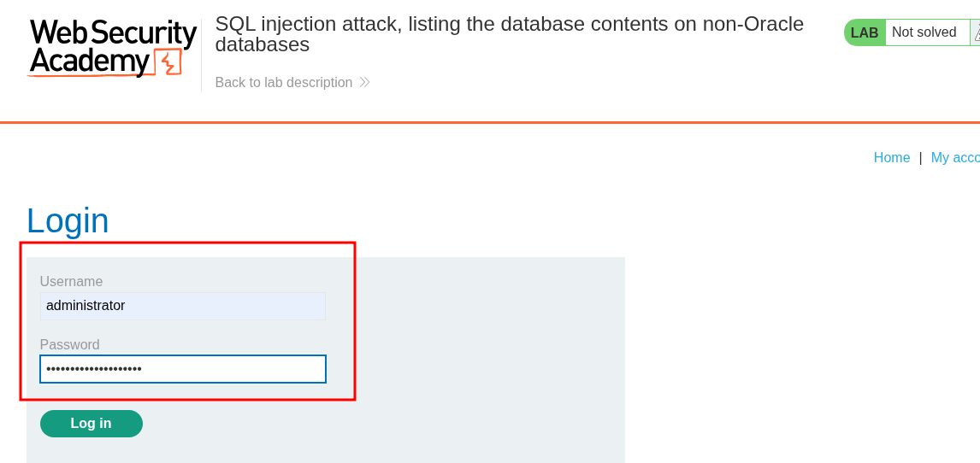Click the Username label text
Viewport: 980px width, 463px height.
coord(71,281)
